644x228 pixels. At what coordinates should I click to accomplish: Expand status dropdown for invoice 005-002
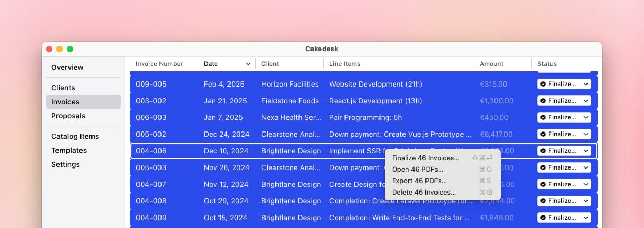(x=586, y=134)
